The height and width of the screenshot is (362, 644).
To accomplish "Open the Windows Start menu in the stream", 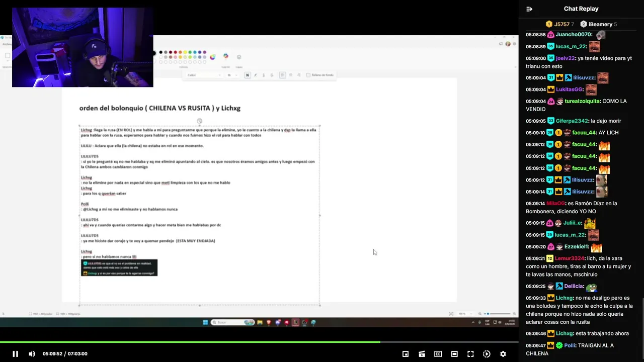I will click(205, 322).
